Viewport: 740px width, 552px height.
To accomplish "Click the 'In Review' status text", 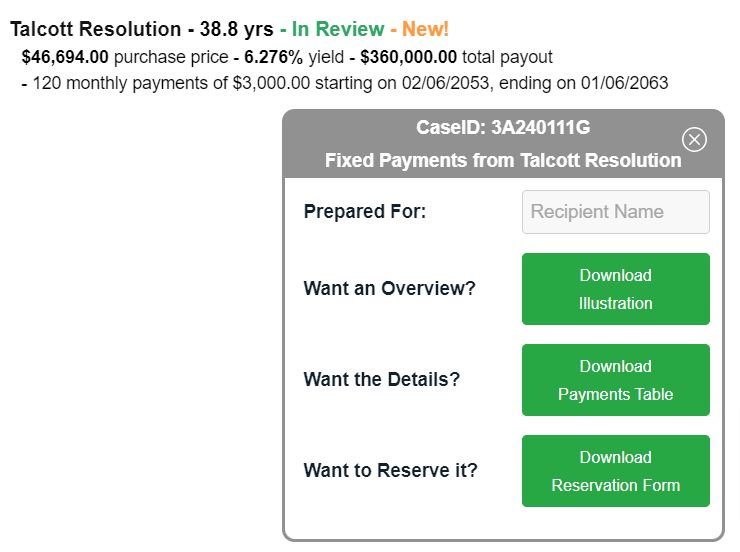I will [x=338, y=29].
